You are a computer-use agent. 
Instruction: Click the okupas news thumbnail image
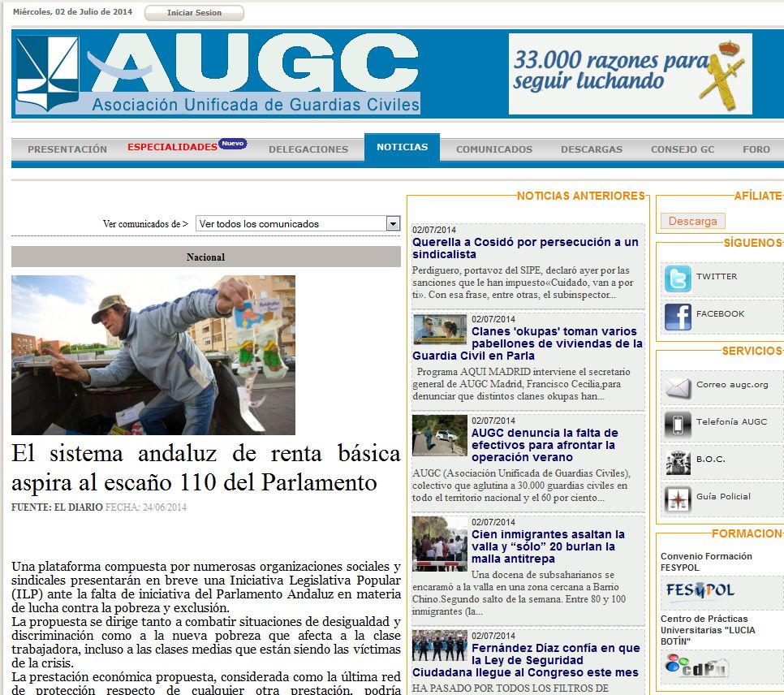439,330
